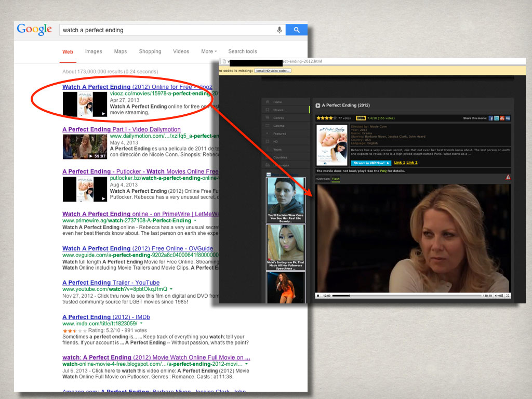Click the Viooz result video thumbnail
The image size is (532, 399).
(85, 104)
